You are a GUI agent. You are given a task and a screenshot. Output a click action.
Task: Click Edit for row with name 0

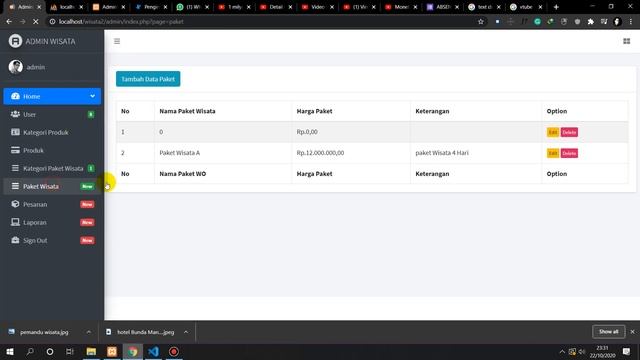point(553,132)
